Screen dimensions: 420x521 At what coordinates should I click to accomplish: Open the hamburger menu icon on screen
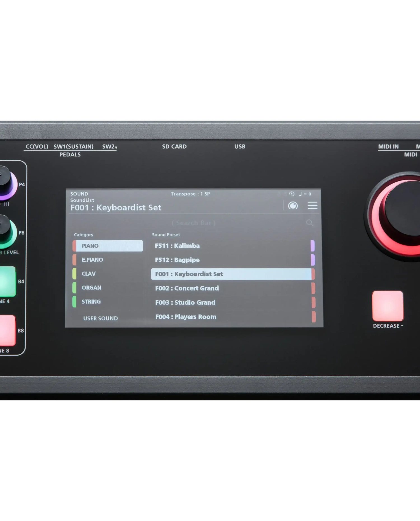pos(312,205)
